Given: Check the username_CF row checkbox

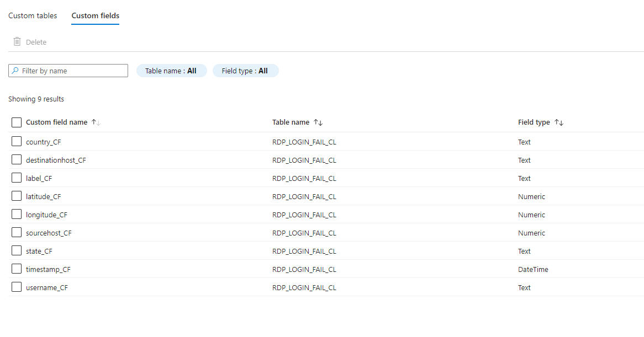Looking at the screenshot, I should click(17, 287).
